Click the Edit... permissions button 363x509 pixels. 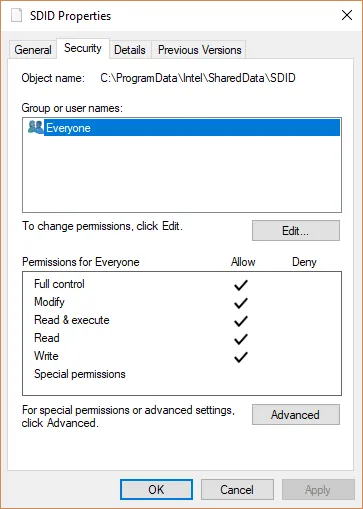point(296,230)
